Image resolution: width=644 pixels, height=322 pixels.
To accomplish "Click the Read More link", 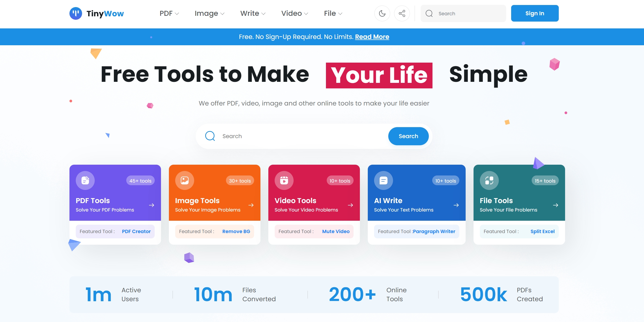I will [x=372, y=37].
